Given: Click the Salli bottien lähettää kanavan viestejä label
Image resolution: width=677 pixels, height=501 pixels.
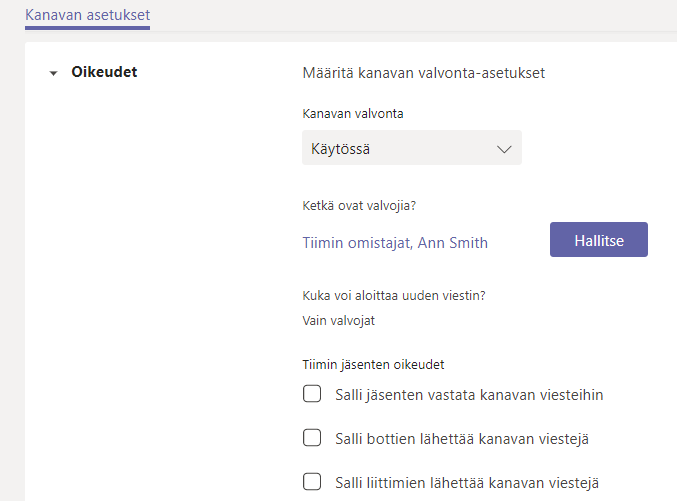Looking at the screenshot, I should coord(466,438).
